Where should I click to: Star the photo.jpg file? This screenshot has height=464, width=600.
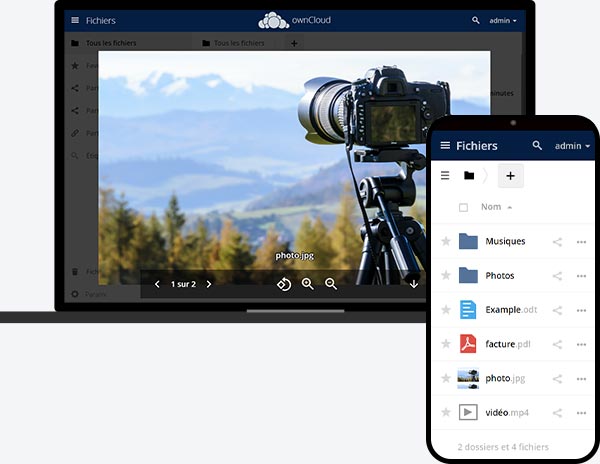446,378
